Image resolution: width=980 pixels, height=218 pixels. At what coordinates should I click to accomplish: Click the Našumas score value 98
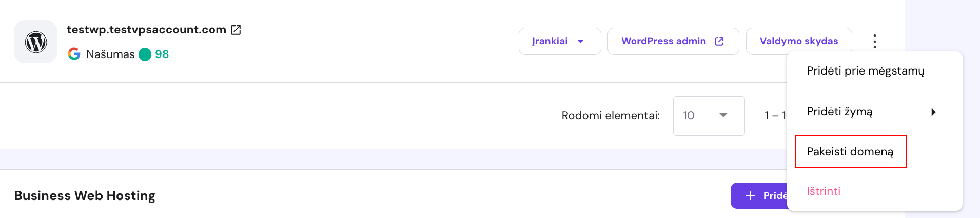[x=162, y=55]
